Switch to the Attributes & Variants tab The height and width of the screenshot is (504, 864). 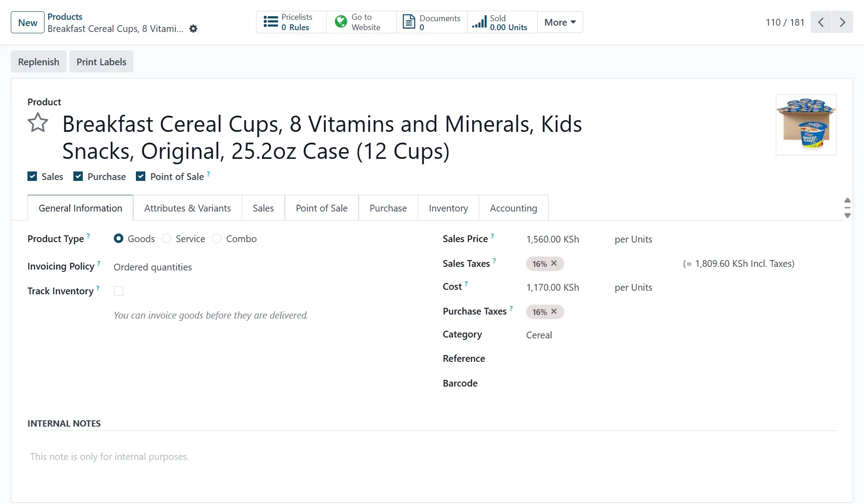187,208
